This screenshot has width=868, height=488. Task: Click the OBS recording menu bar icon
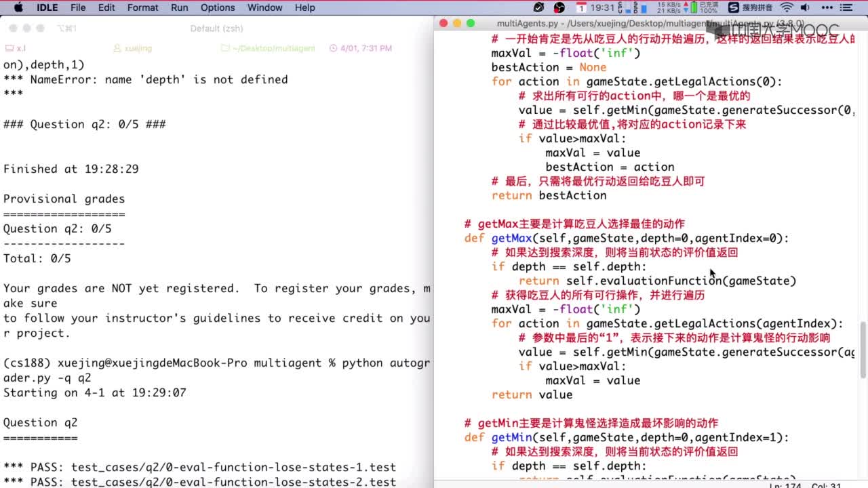pos(559,7)
